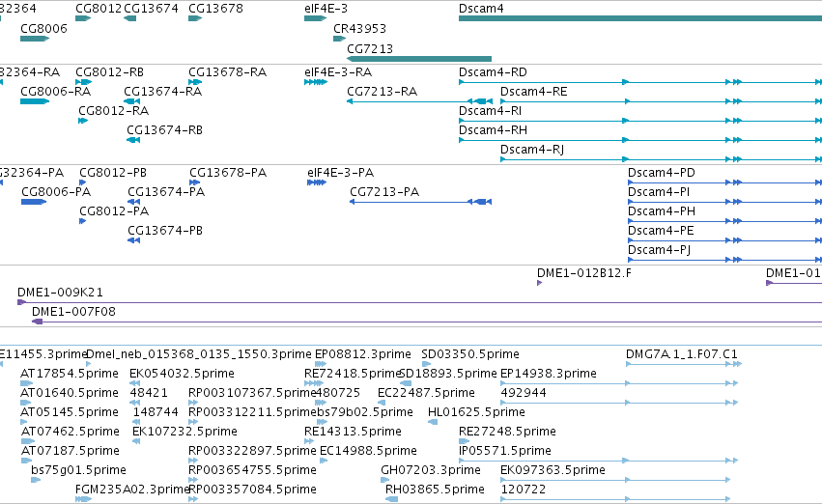Open the AT01640.5prime EST label

click(70, 394)
